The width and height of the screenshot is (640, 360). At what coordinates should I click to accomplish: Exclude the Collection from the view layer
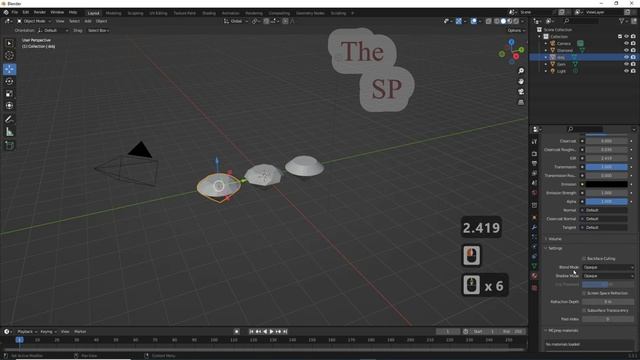(x=620, y=36)
